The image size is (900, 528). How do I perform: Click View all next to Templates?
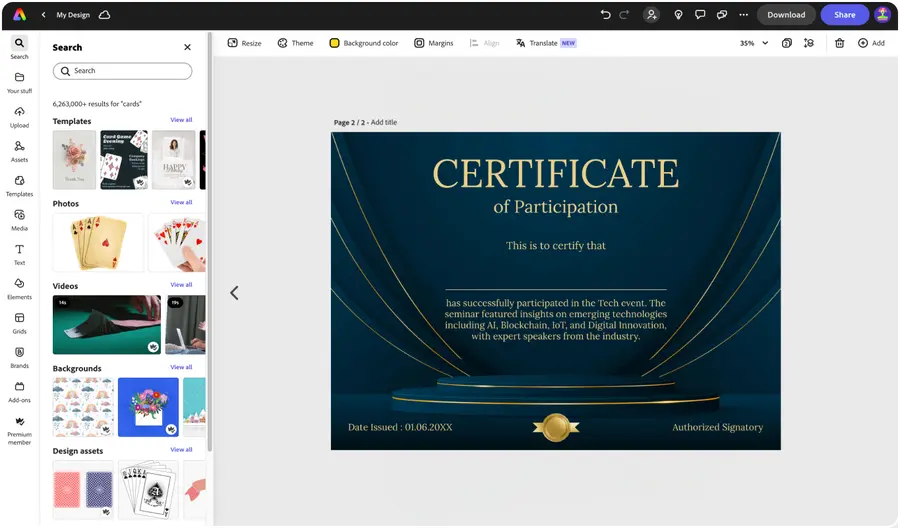pos(181,120)
